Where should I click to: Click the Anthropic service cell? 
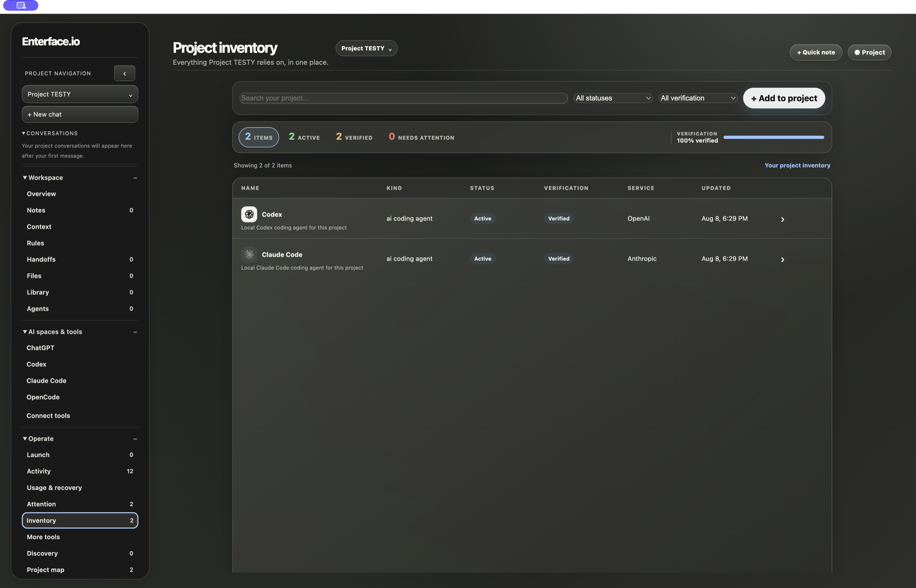pos(642,258)
